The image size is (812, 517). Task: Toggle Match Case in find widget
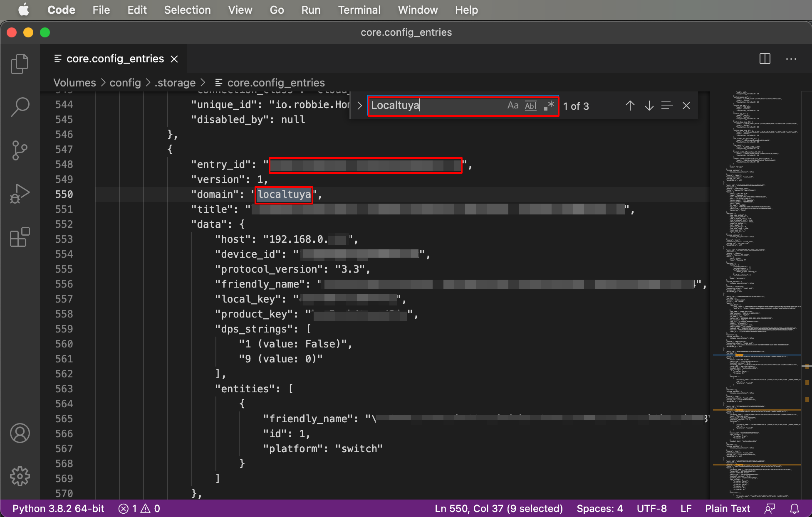(512, 106)
